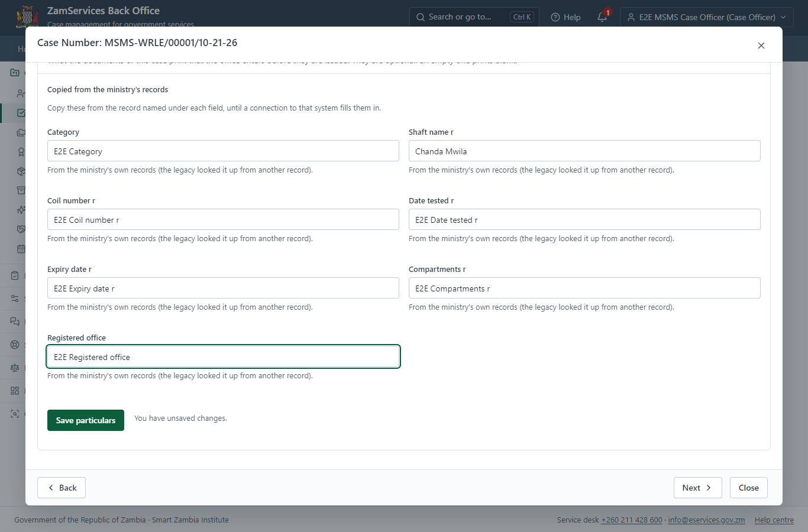The image size is (808, 532).
Task: Close the case dialog with the X icon
Action: coord(761,46)
